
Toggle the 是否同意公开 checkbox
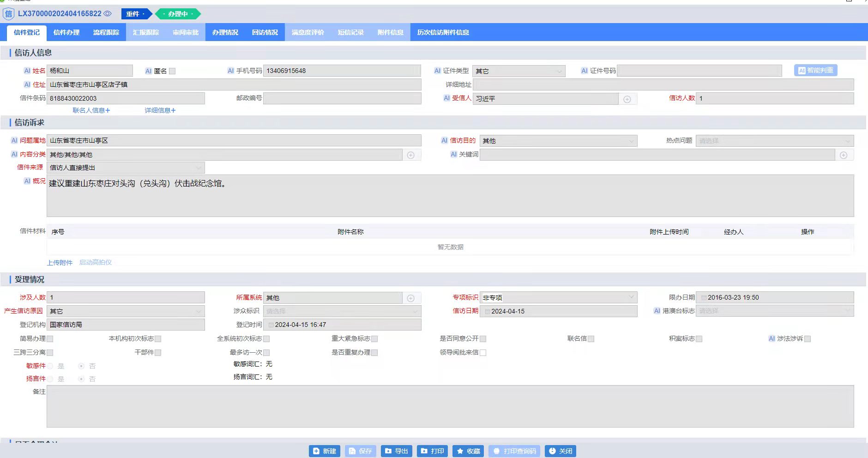point(483,339)
